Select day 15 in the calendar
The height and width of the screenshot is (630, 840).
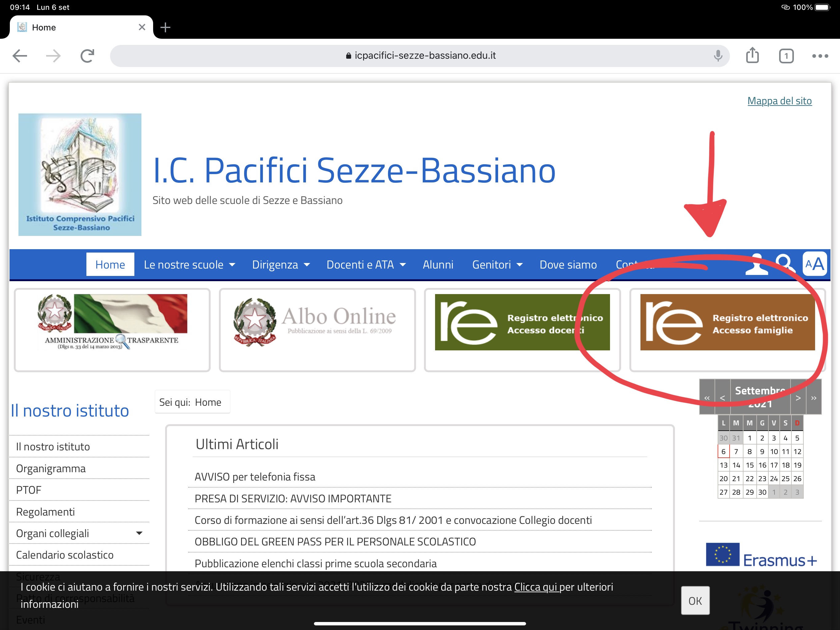(749, 465)
